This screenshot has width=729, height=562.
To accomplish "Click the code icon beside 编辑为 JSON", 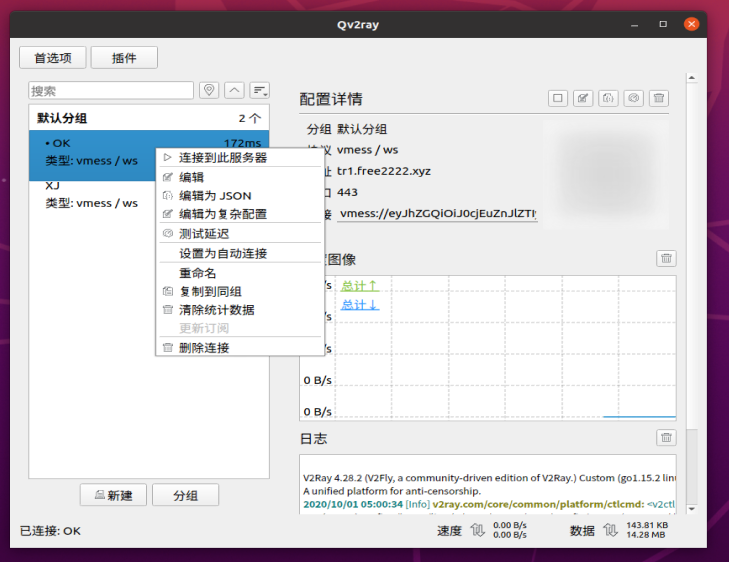I will pyautogui.click(x=168, y=196).
